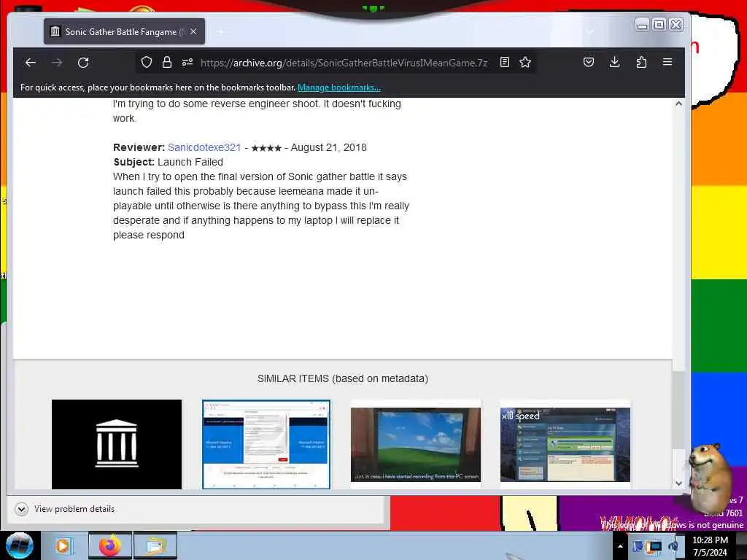Click the SIMILAR ITEMS heading text
Viewport: 747px width, 560px height.
[343, 378]
